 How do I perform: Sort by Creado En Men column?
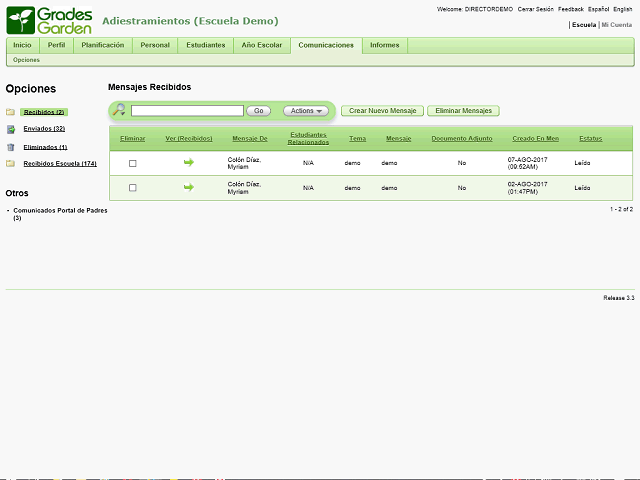pos(535,138)
